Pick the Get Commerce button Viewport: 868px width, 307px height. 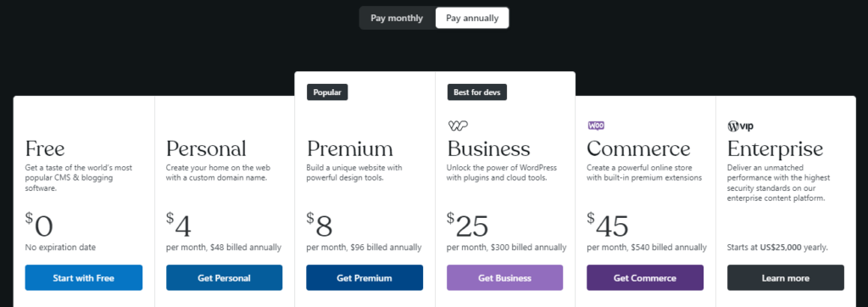[x=645, y=277]
